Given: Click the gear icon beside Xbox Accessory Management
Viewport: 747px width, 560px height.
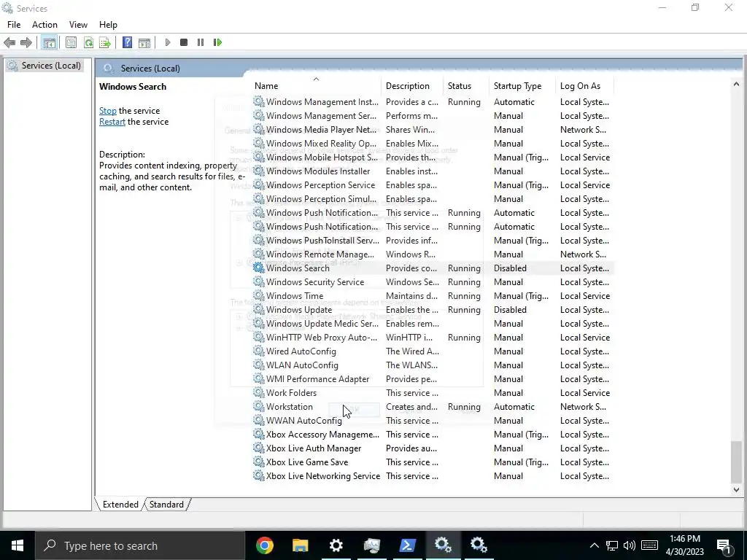Looking at the screenshot, I should pyautogui.click(x=258, y=434).
